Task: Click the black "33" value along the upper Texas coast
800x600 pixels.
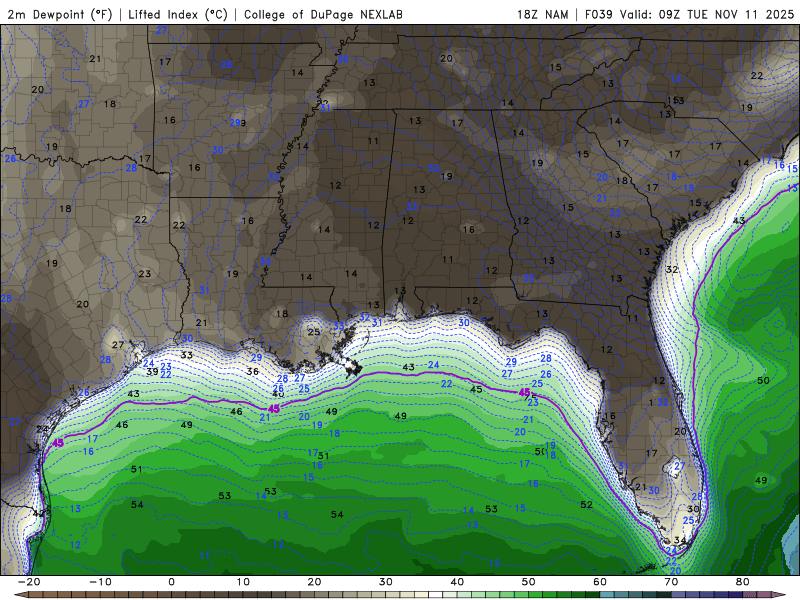Action: pyautogui.click(x=187, y=355)
